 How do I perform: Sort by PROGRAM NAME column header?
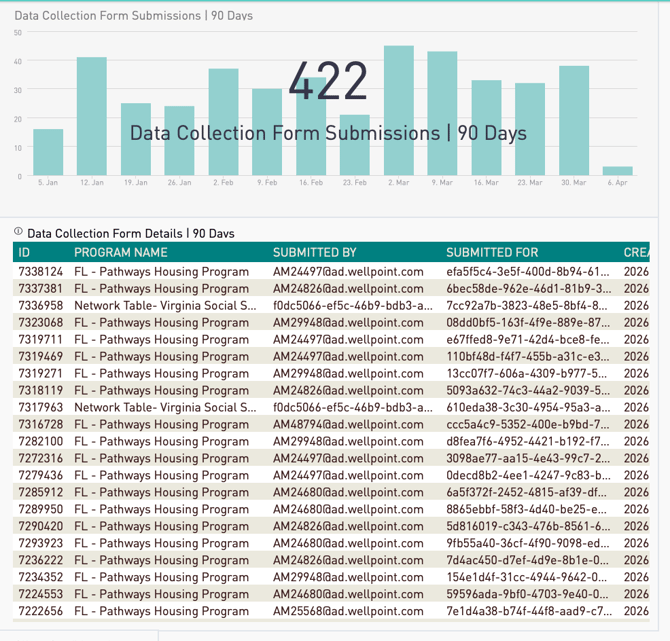121,253
